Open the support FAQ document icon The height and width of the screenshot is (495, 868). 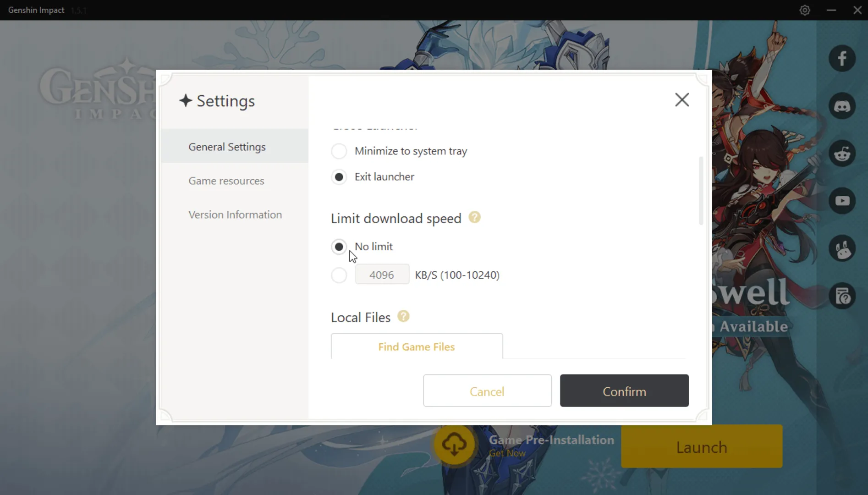pos(842,296)
